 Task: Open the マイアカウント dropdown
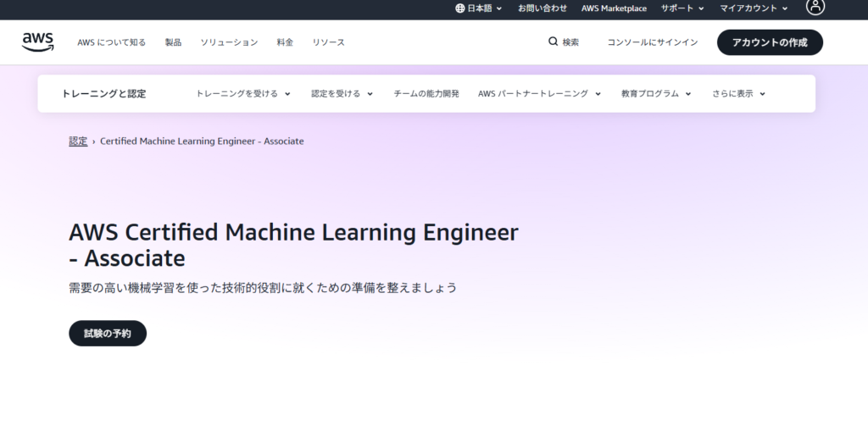point(754,8)
